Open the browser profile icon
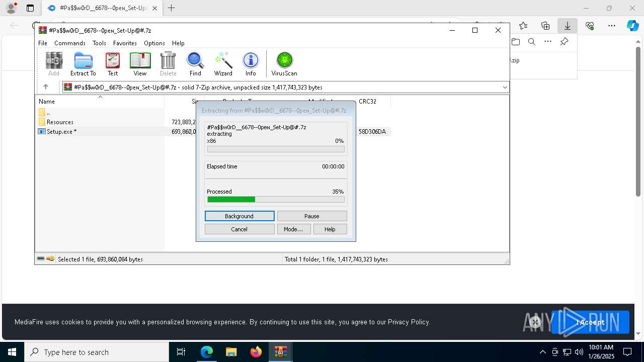 click(x=11, y=8)
